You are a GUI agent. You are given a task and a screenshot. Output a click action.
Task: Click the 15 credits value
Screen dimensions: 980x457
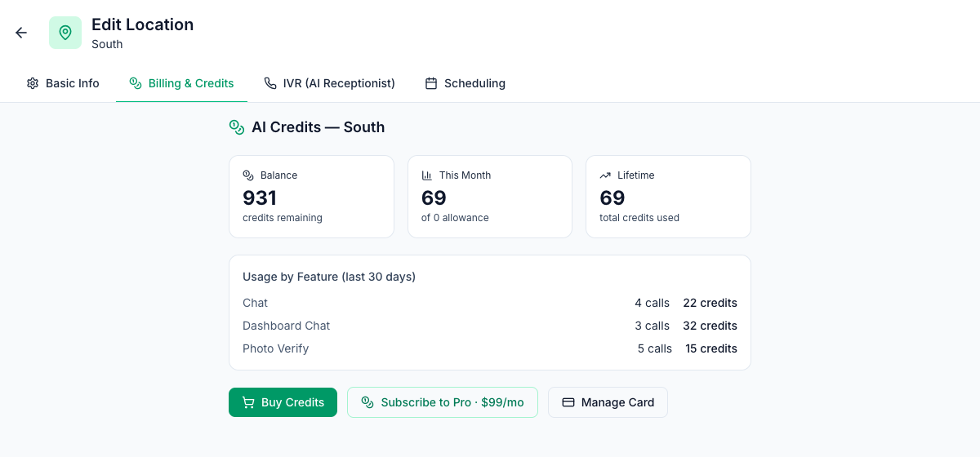(x=711, y=348)
